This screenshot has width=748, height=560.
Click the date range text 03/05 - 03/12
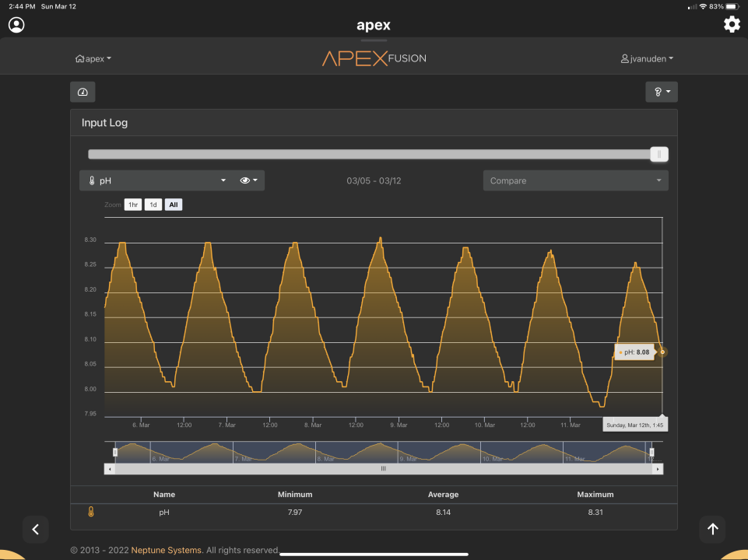[x=374, y=180]
